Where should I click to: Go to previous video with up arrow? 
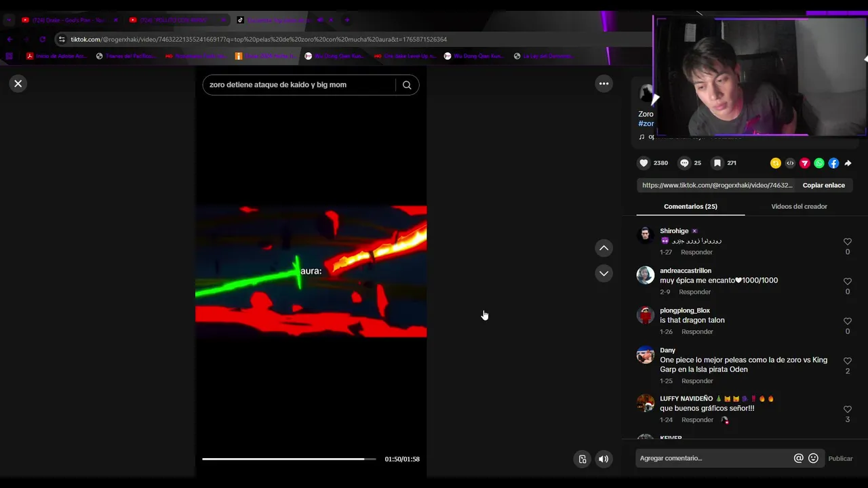tap(604, 248)
